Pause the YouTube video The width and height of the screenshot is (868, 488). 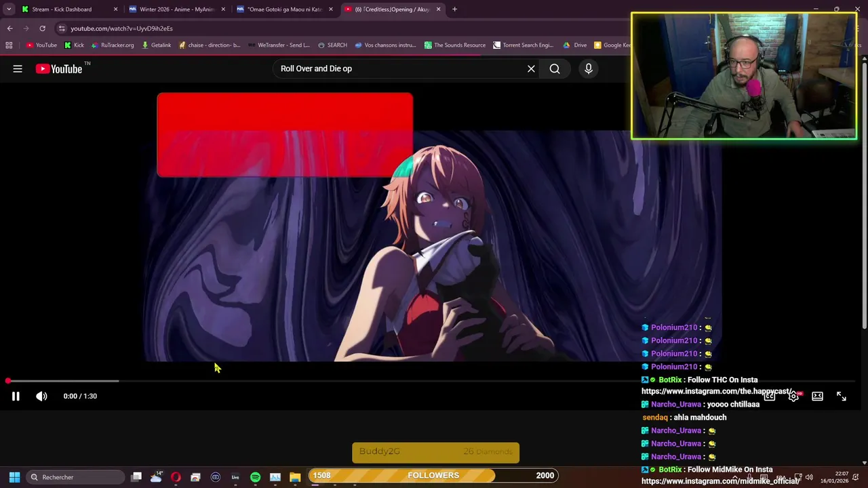[16, 396]
